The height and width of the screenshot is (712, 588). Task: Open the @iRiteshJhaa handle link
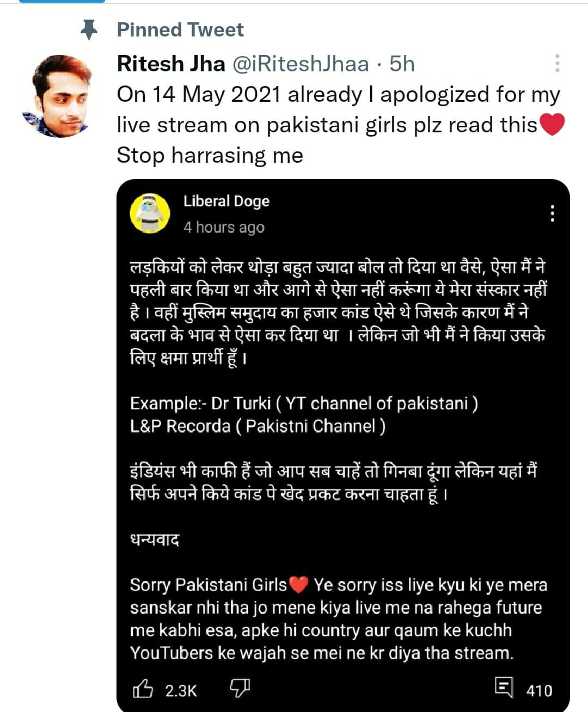coord(301,64)
